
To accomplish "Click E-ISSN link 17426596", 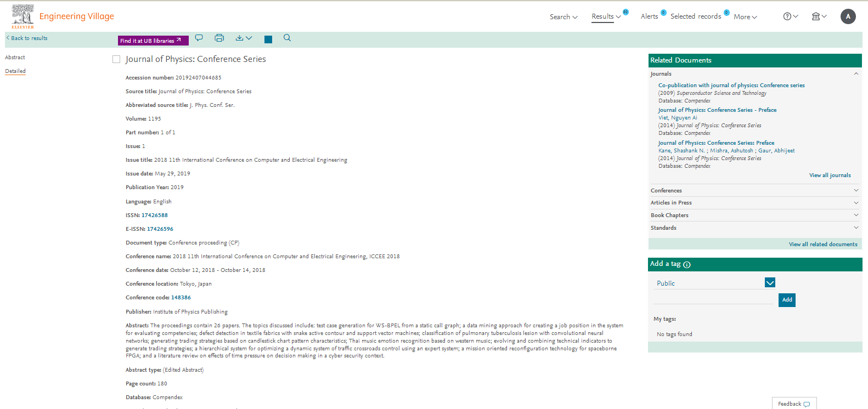I will coord(160,229).
